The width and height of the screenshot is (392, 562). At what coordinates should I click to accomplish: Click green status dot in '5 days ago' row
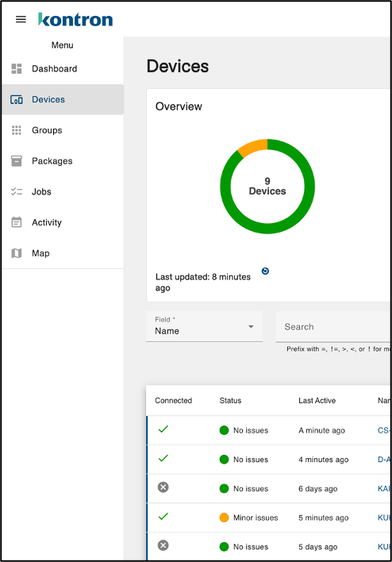[x=224, y=547]
